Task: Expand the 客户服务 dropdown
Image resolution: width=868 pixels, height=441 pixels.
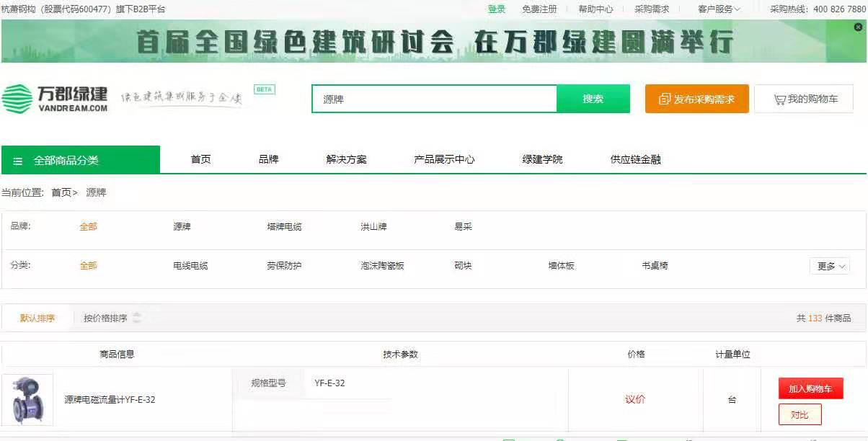Action: pyautogui.click(x=718, y=9)
